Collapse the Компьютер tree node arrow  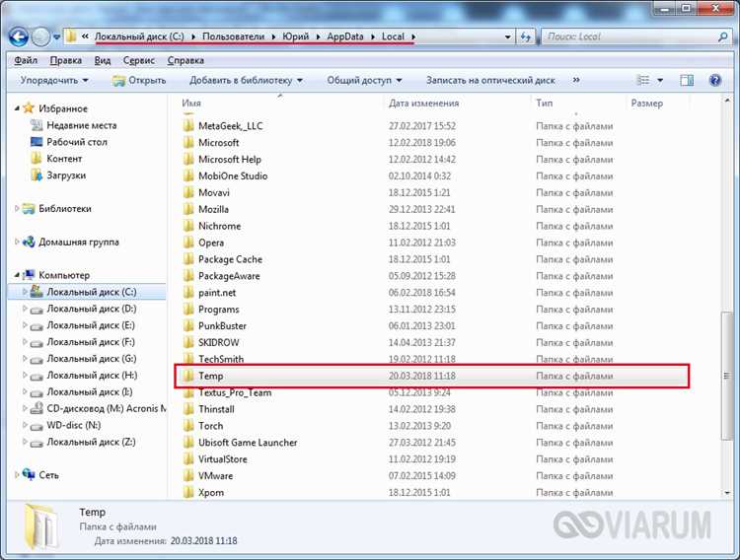pos(17,275)
